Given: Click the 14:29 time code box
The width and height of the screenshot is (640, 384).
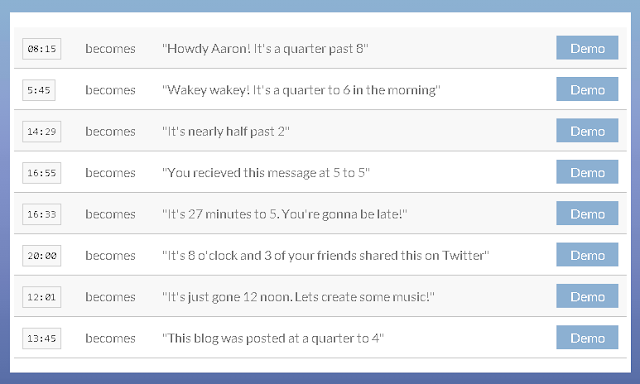Looking at the screenshot, I should tap(42, 131).
